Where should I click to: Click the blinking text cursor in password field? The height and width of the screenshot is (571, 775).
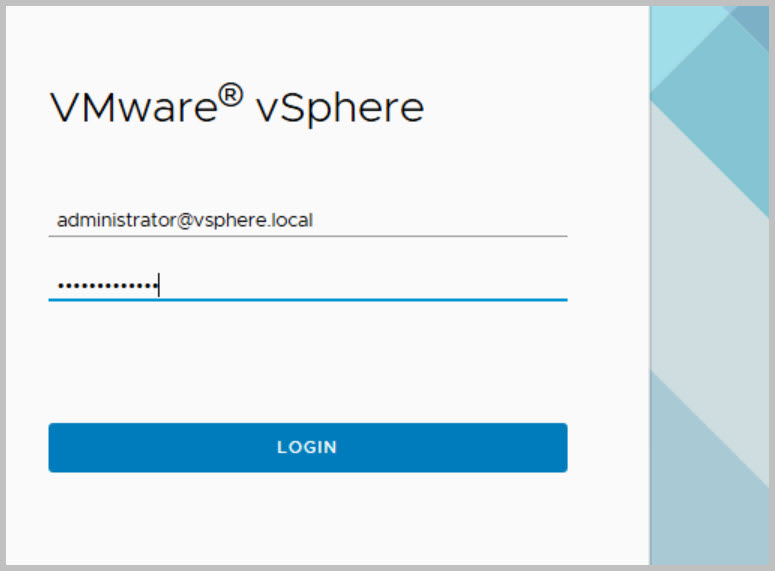(x=159, y=287)
